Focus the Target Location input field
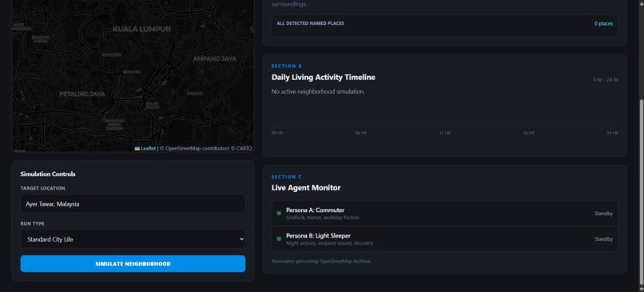 point(133,203)
